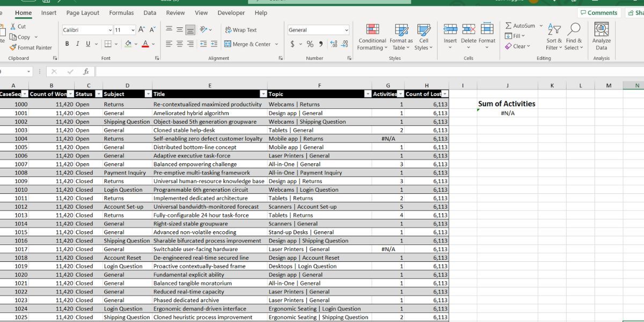Screen dimensions: 644x322
Task: Open the Data ribbon tab
Action: tap(150, 13)
